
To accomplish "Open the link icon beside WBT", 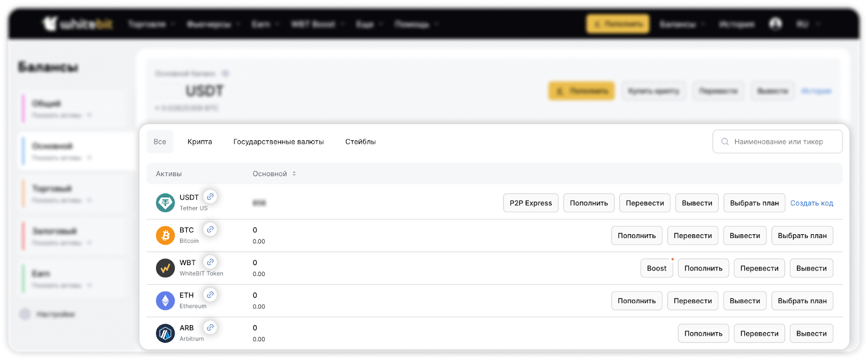I will point(210,262).
